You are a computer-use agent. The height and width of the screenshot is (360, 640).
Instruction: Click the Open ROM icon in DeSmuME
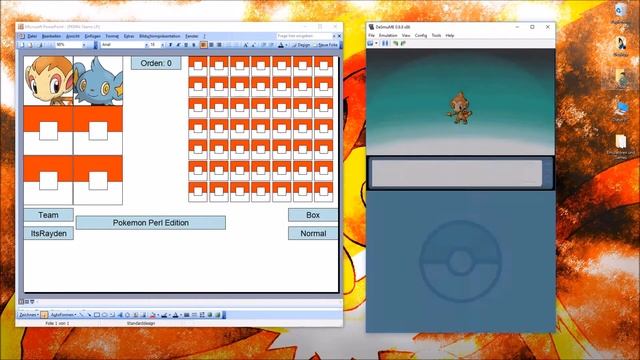coord(371,43)
